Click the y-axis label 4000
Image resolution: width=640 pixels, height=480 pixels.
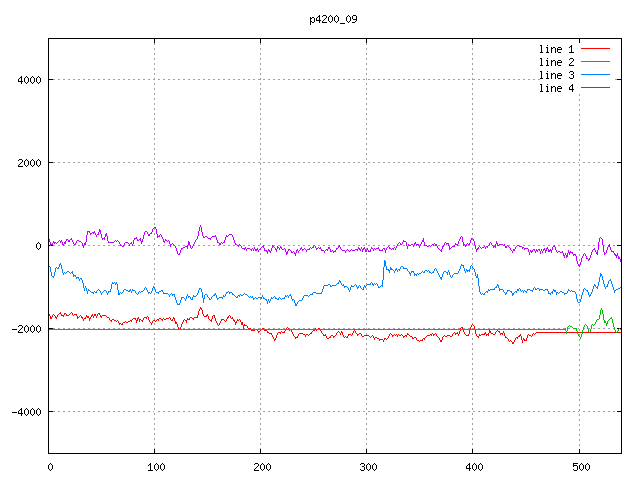tap(29, 80)
